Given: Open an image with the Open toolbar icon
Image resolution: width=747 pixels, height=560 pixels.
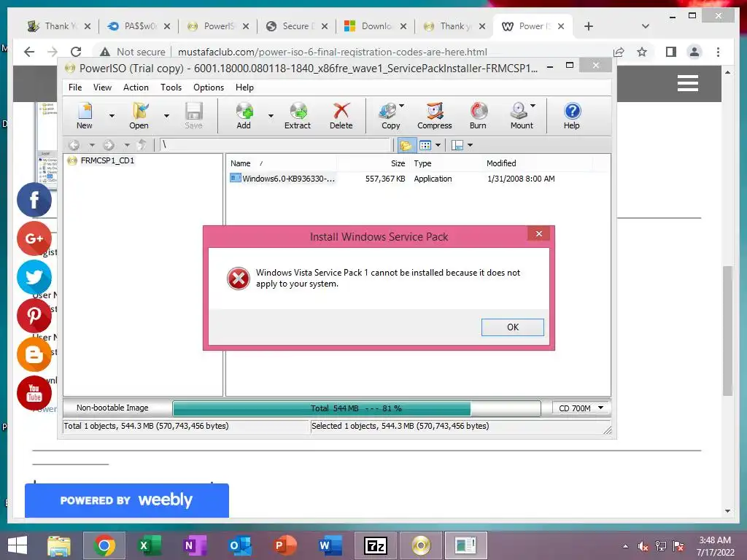Looking at the screenshot, I should tap(139, 116).
